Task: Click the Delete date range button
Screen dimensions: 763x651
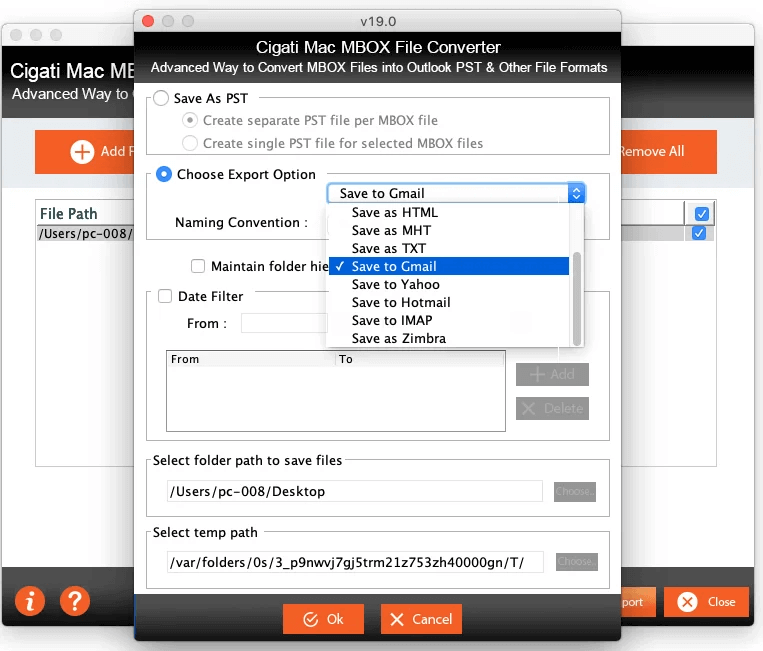Action: tap(552, 408)
